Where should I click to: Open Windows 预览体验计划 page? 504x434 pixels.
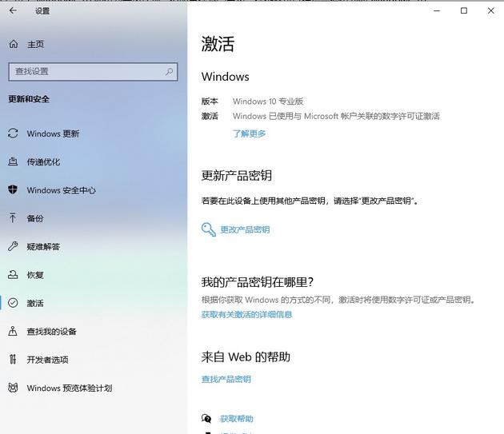click(94, 388)
